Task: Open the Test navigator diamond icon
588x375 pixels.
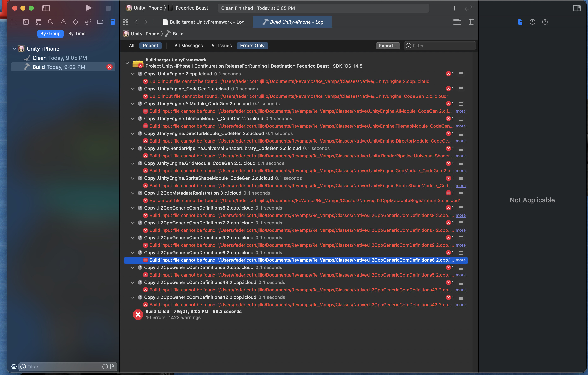Action: click(76, 22)
